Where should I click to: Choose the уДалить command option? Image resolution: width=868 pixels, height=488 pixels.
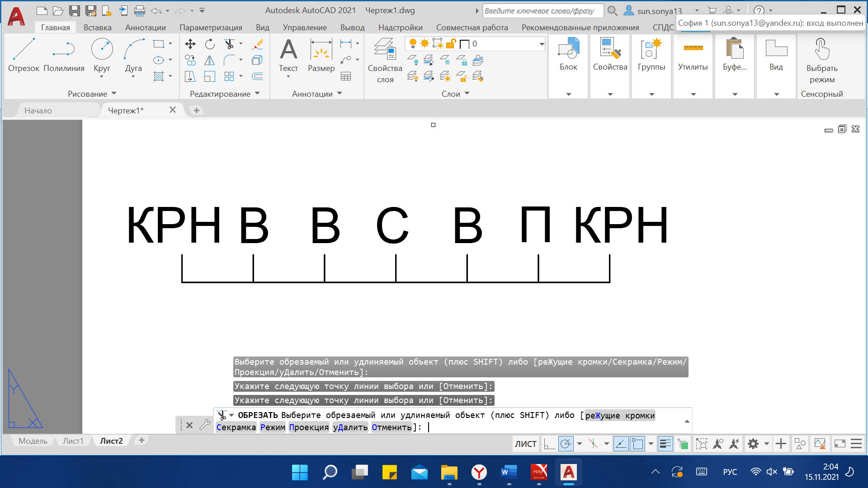(x=350, y=427)
